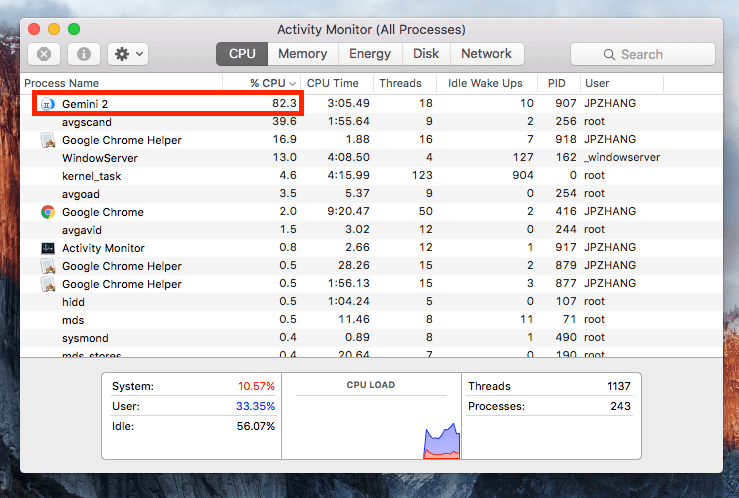Click into the Search field
The width and height of the screenshot is (739, 498).
coord(642,54)
